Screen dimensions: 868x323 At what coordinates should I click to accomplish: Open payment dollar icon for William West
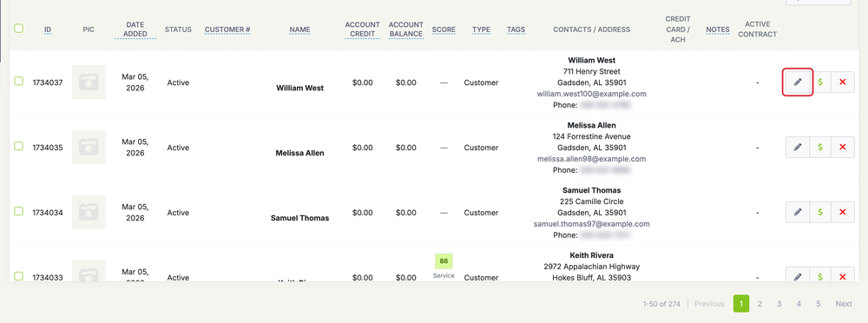click(820, 82)
